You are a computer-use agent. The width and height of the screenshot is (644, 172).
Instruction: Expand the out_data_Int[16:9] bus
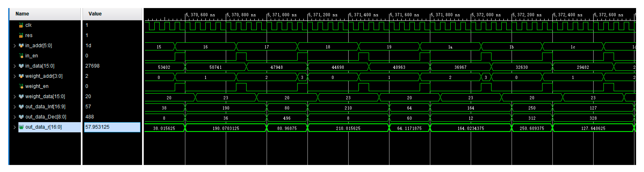(x=15, y=107)
